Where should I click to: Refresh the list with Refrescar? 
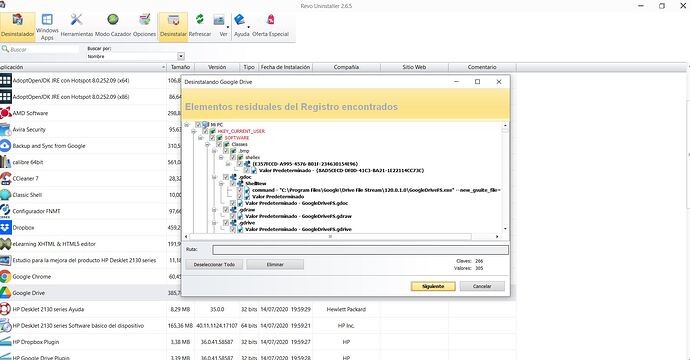pyautogui.click(x=200, y=26)
